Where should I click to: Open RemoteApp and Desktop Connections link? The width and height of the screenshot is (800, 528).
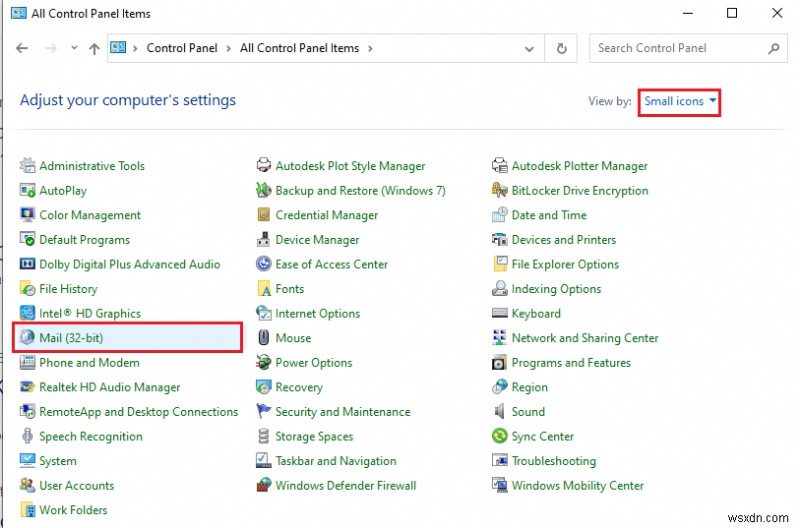pyautogui.click(x=139, y=412)
